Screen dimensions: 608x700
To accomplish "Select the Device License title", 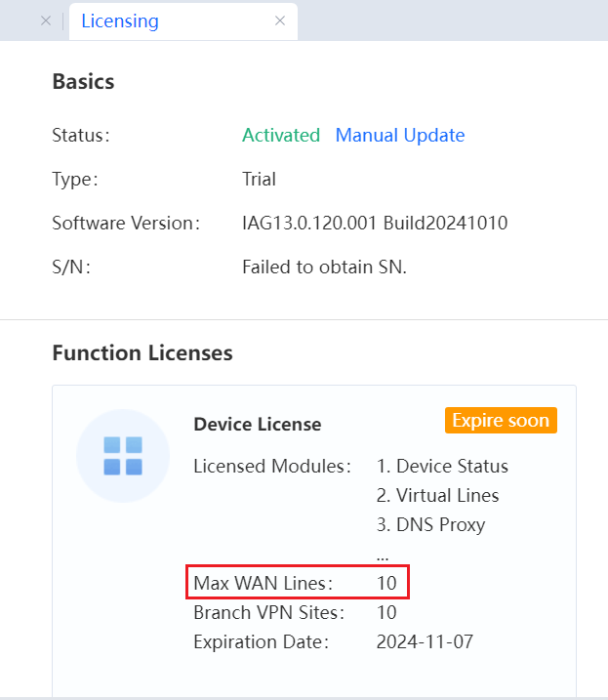I will (258, 425).
